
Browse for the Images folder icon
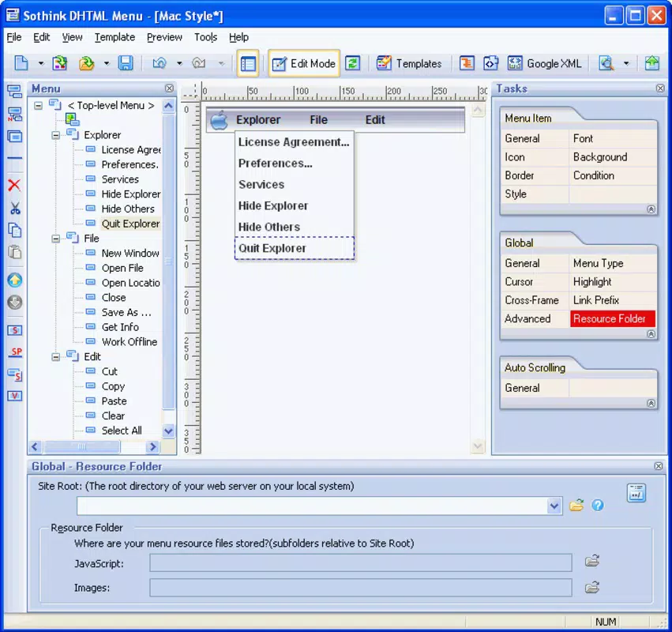tap(592, 587)
